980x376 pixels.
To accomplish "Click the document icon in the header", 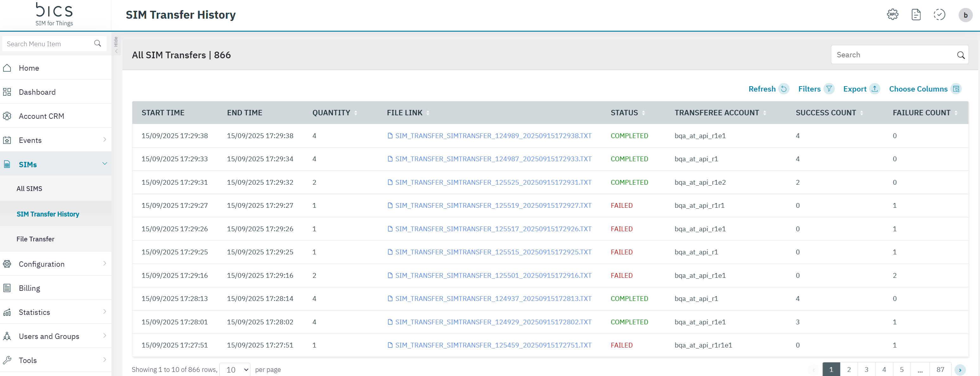I will point(916,15).
